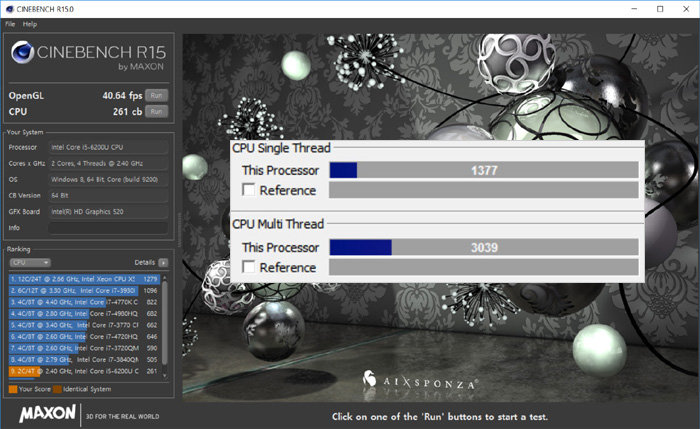Screen dimensions: 700x429
Task: Maximize the Cinebench window
Action: point(660,9)
